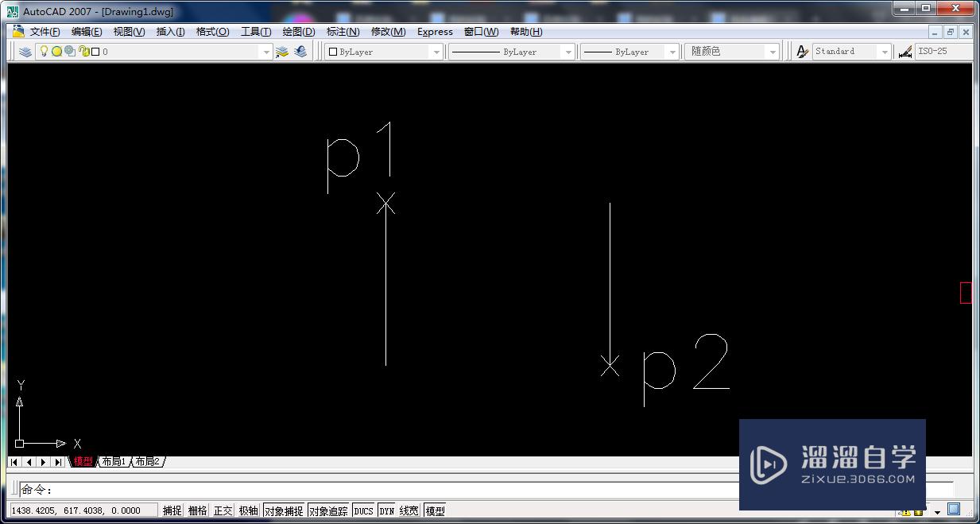Viewport: 980px width, 524px height.
Task: Enable 对象捕捉 object snap
Action: coord(283,510)
